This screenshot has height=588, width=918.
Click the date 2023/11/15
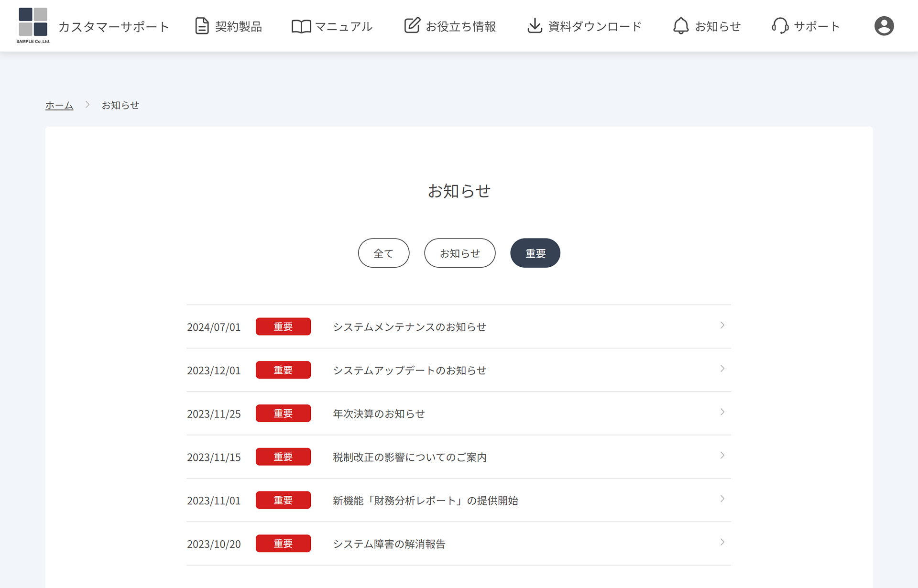pyautogui.click(x=214, y=457)
